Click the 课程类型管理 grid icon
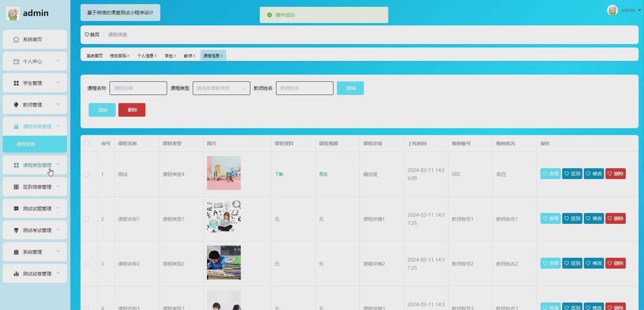The height and width of the screenshot is (310, 644). (16, 165)
